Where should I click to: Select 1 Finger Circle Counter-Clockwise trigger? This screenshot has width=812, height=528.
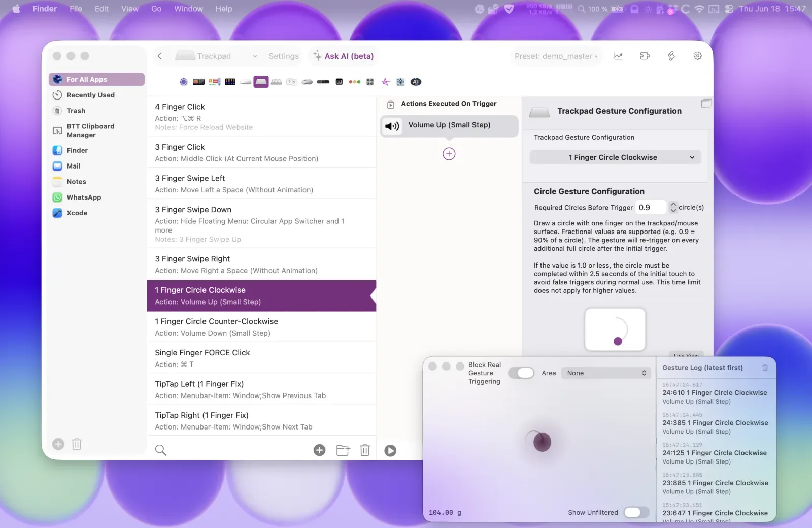pos(261,327)
